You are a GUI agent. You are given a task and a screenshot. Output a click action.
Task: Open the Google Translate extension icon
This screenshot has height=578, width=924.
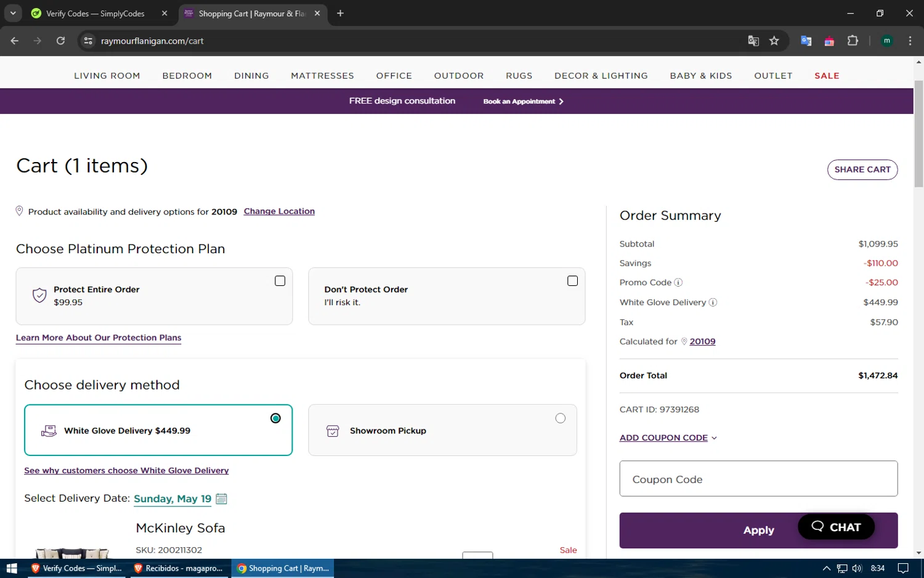806,41
